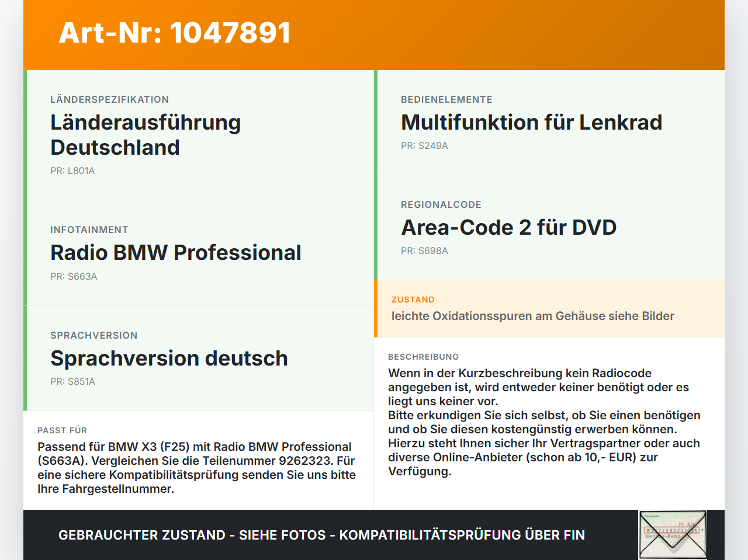Select Multifunktion für Lenkrad title
This screenshot has height=560, width=748.
[x=532, y=122]
